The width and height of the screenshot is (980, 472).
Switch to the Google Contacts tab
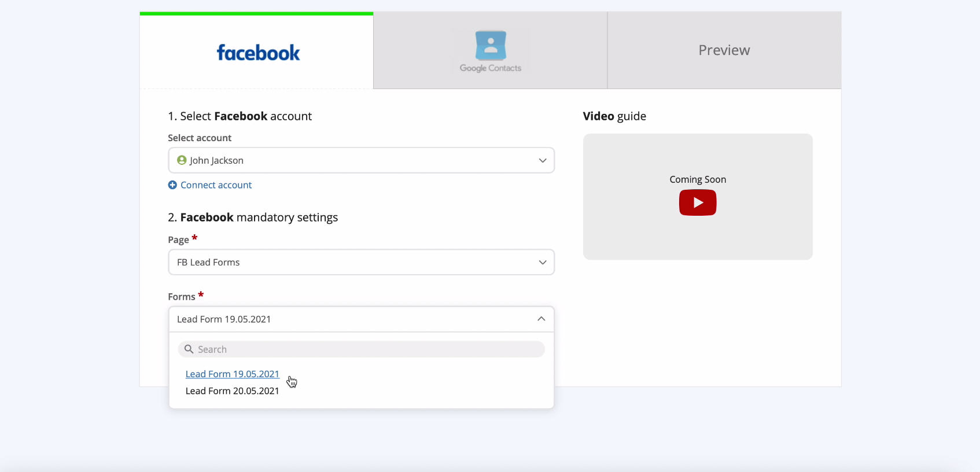[491, 51]
